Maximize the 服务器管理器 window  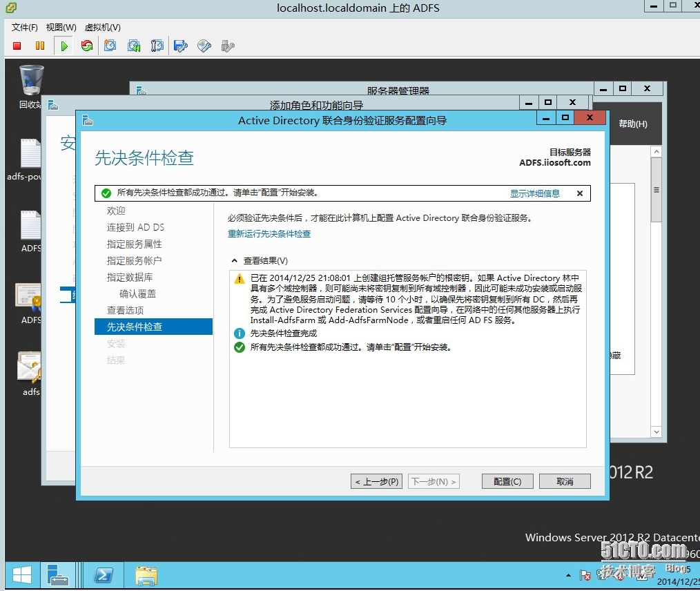tap(622, 88)
